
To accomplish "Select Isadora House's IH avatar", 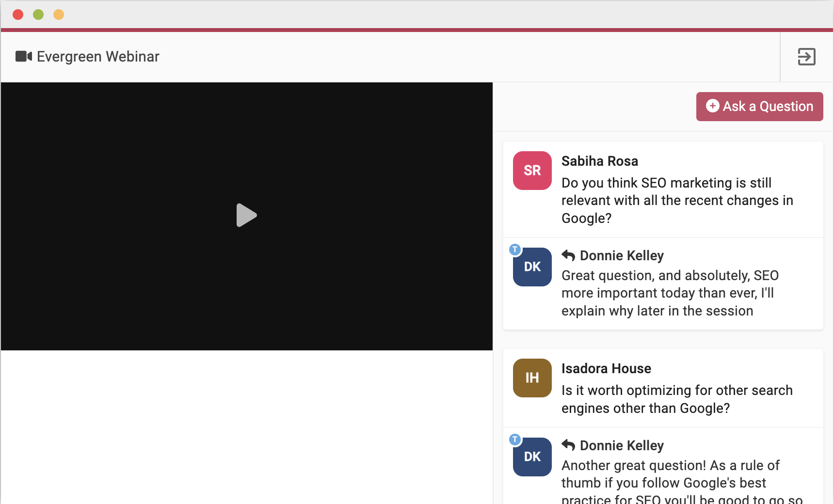I will tap(532, 378).
